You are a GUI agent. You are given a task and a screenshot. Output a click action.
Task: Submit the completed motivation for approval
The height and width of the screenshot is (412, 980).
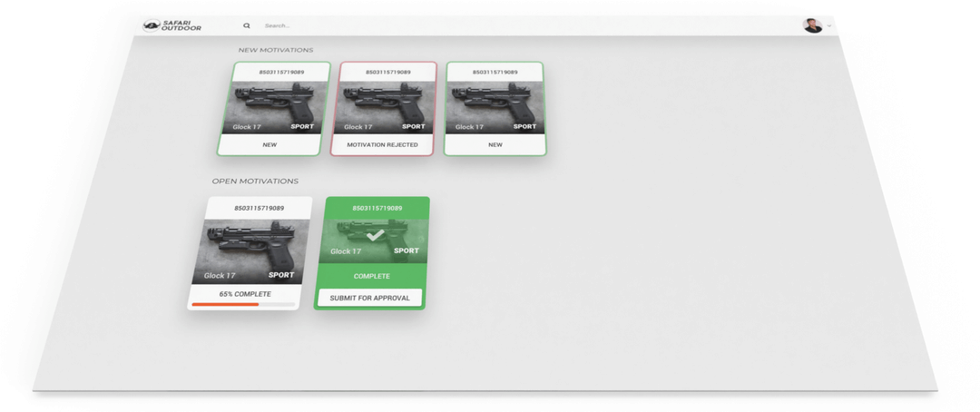[370, 298]
